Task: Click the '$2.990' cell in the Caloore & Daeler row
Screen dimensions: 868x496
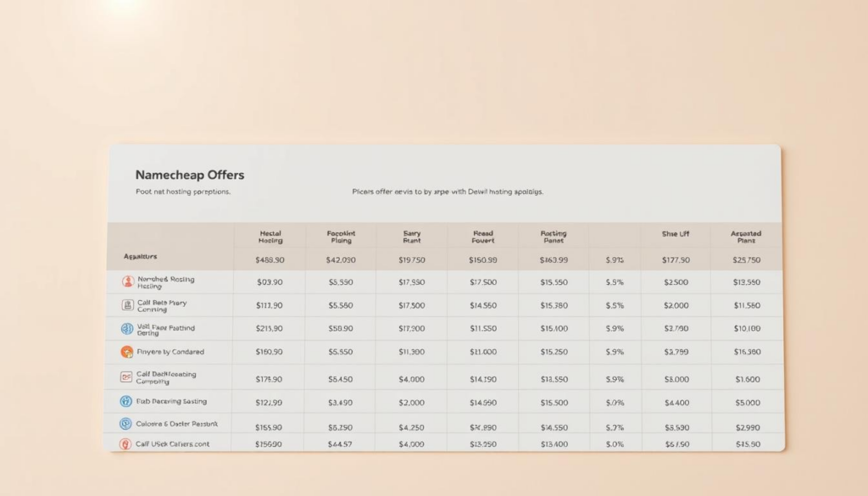Action: [x=748, y=428]
